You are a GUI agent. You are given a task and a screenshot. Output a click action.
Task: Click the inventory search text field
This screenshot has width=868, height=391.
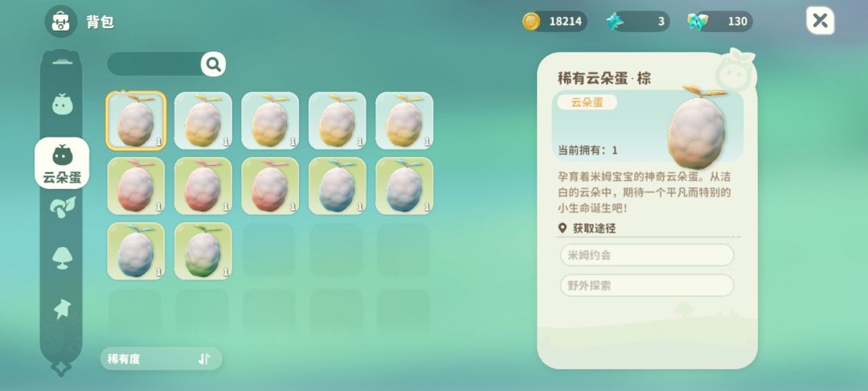(x=155, y=64)
